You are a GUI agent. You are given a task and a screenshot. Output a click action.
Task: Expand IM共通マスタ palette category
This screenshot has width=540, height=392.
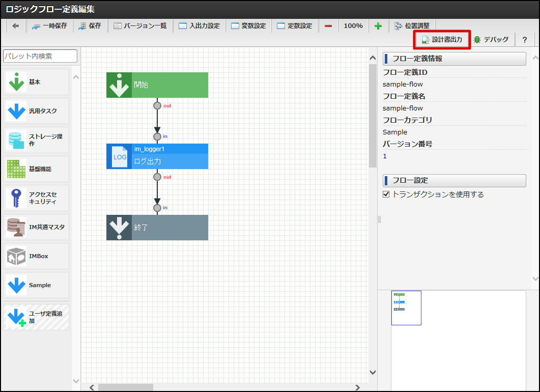point(36,227)
